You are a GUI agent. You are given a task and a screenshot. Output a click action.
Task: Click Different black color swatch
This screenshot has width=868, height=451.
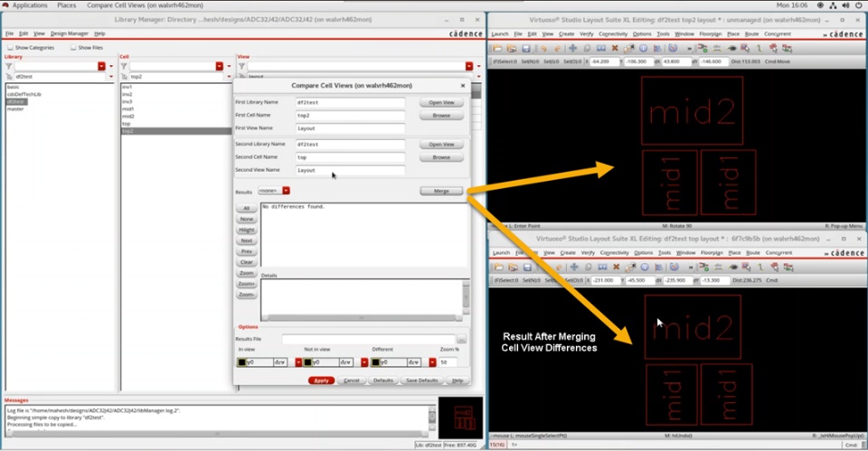[376, 362]
